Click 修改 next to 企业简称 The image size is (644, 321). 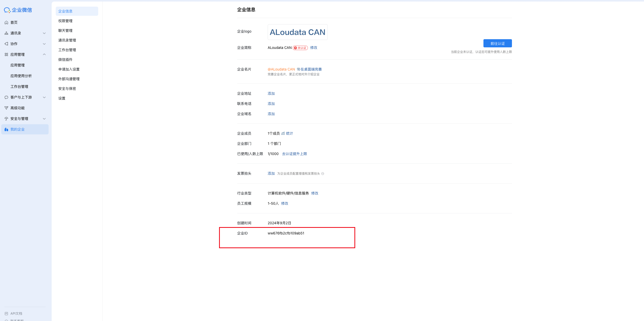tap(313, 48)
